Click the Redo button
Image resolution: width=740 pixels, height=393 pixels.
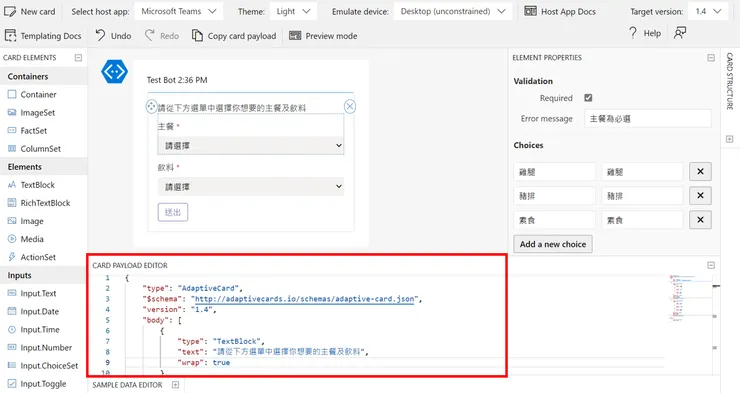[162, 36]
